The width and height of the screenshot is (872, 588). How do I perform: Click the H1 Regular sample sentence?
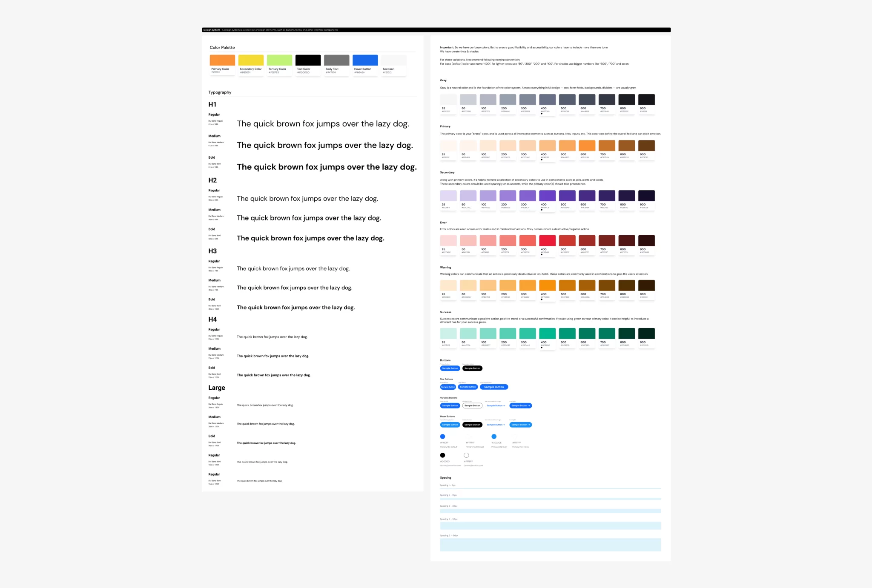[323, 124]
